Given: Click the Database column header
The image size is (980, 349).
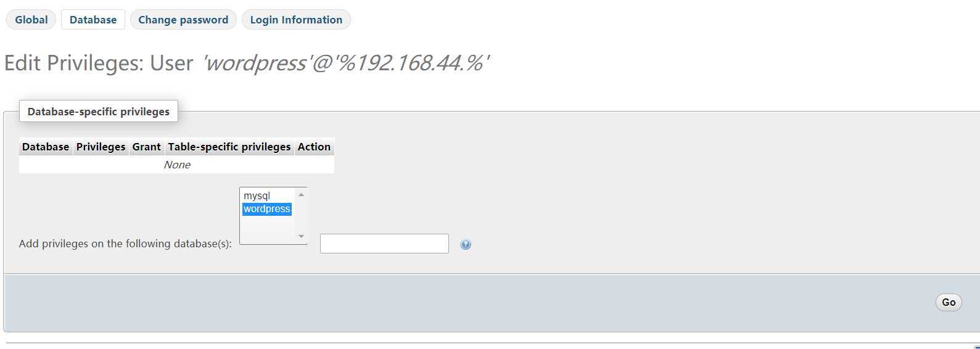Looking at the screenshot, I should (x=46, y=147).
